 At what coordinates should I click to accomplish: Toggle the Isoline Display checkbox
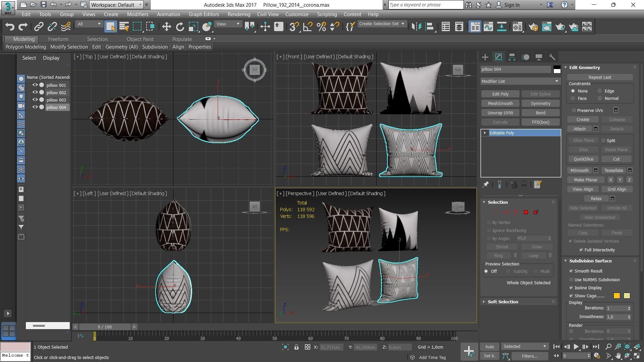coord(571,288)
